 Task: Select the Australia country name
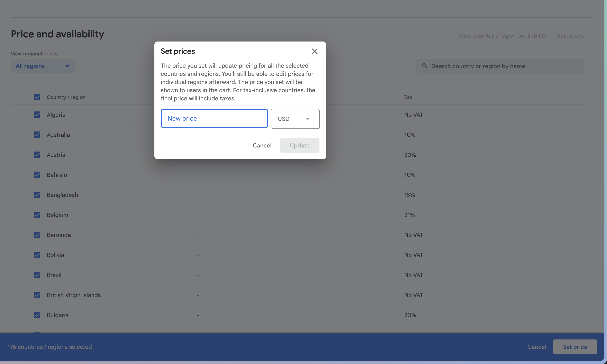[58, 135]
